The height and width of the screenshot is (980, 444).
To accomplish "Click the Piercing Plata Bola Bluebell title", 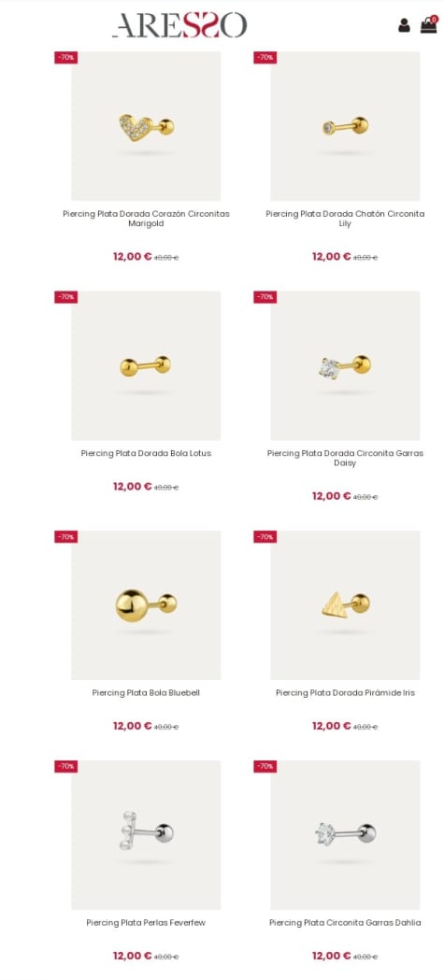I will click(x=147, y=692).
